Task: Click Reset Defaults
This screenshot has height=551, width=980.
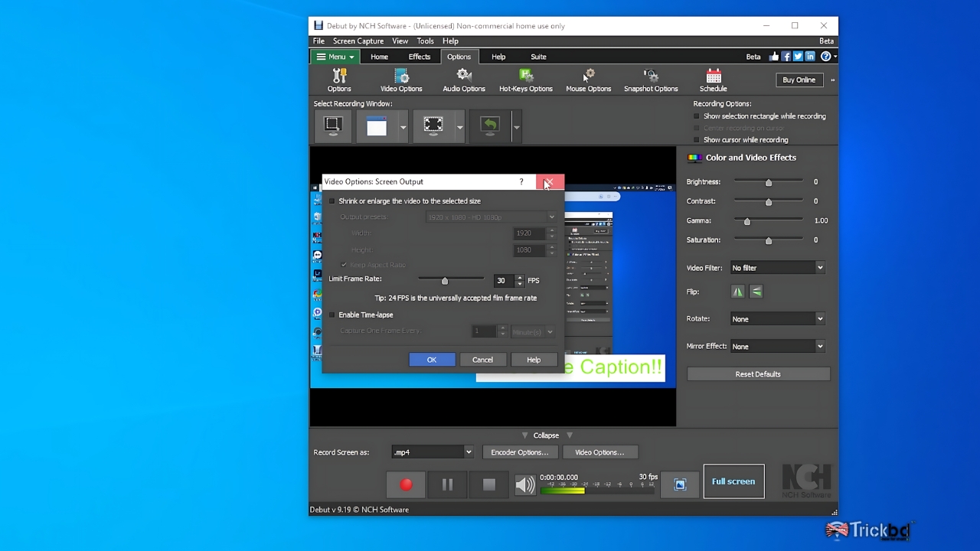Action: click(x=758, y=374)
